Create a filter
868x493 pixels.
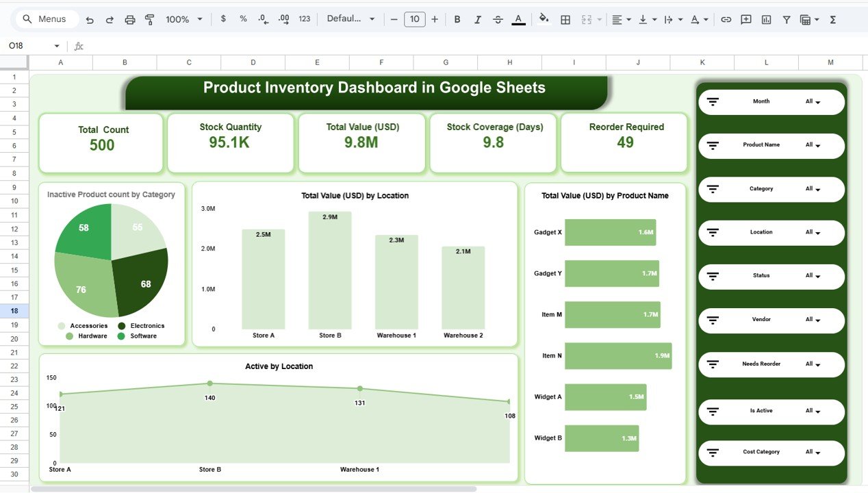[786, 19]
